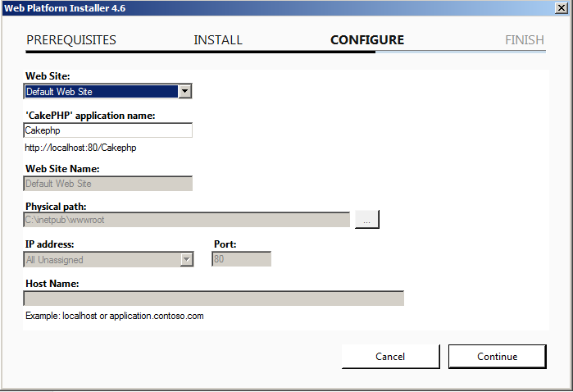Select the Default Web Site combo box
Image resolution: width=573 pixels, height=392 pixels.
click(108, 91)
